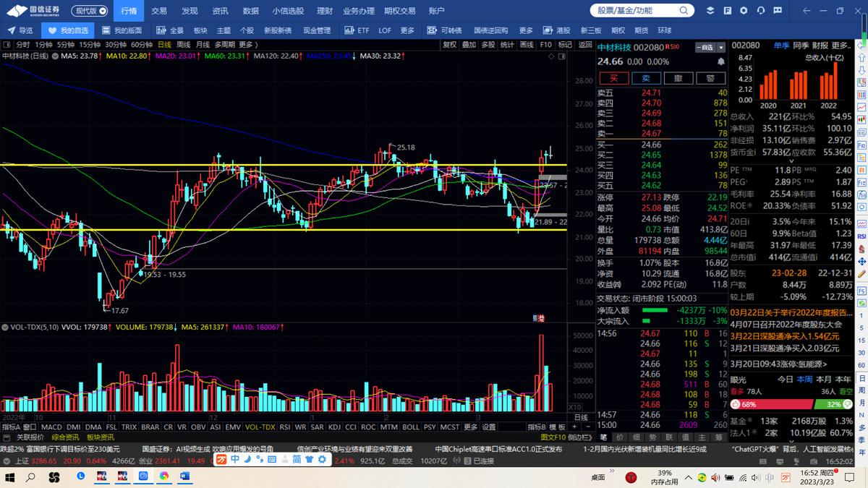Open the 交易 trading menu
The height and width of the screenshot is (488, 868).
tap(159, 11)
